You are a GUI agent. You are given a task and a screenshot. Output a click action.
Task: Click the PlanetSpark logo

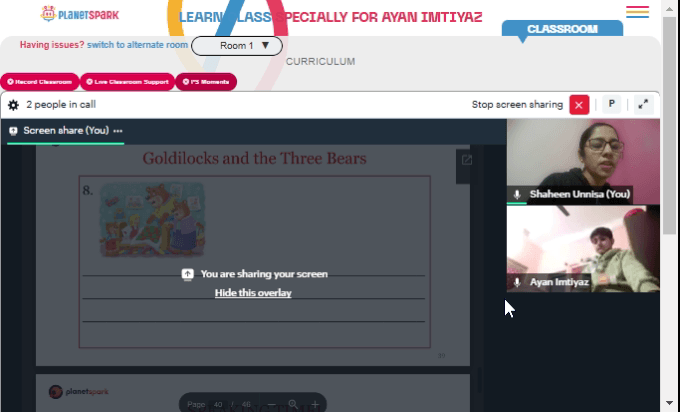click(80, 14)
